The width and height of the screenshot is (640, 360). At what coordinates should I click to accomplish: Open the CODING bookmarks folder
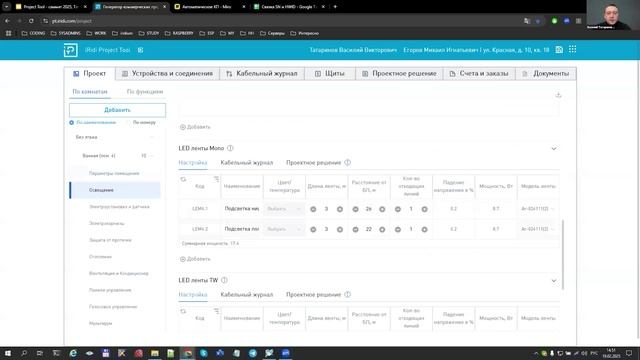tap(33, 33)
